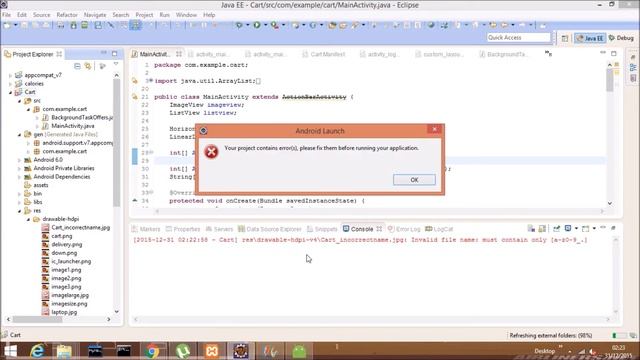Open Internet Explorer from the taskbar

coord(37,351)
